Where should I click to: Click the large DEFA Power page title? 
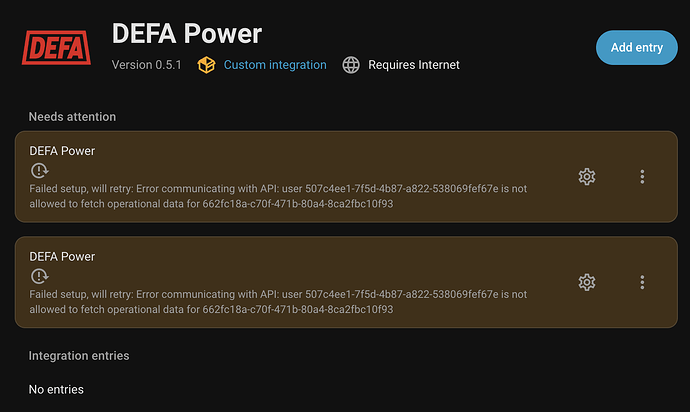(187, 34)
